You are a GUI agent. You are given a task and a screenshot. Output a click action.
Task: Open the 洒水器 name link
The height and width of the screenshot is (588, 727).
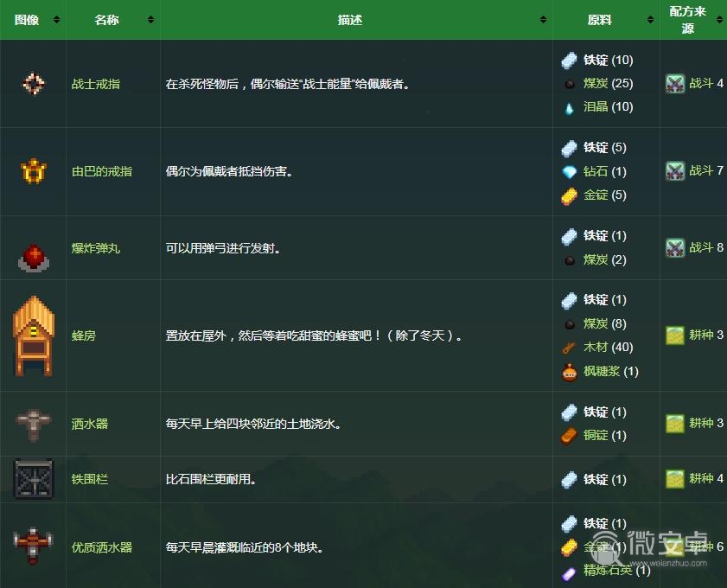pos(90,424)
